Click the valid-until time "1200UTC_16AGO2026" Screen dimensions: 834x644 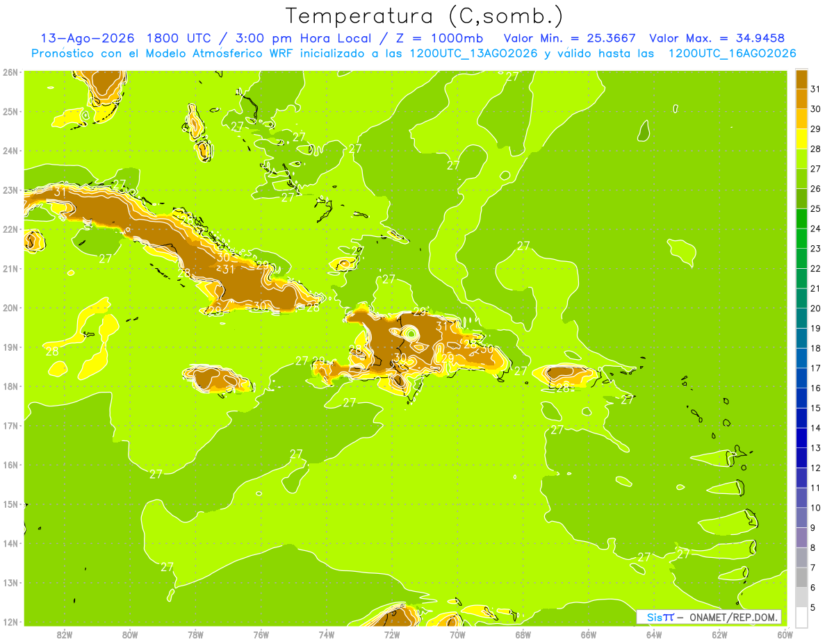point(732,53)
